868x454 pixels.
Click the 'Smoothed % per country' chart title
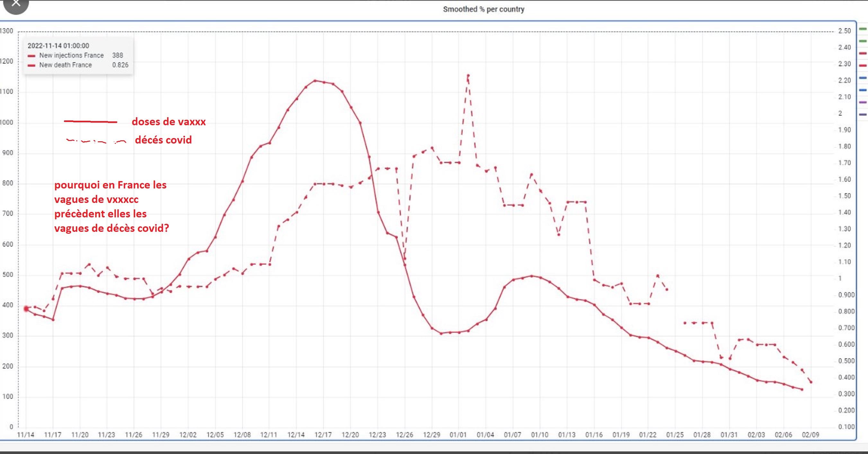pyautogui.click(x=483, y=9)
